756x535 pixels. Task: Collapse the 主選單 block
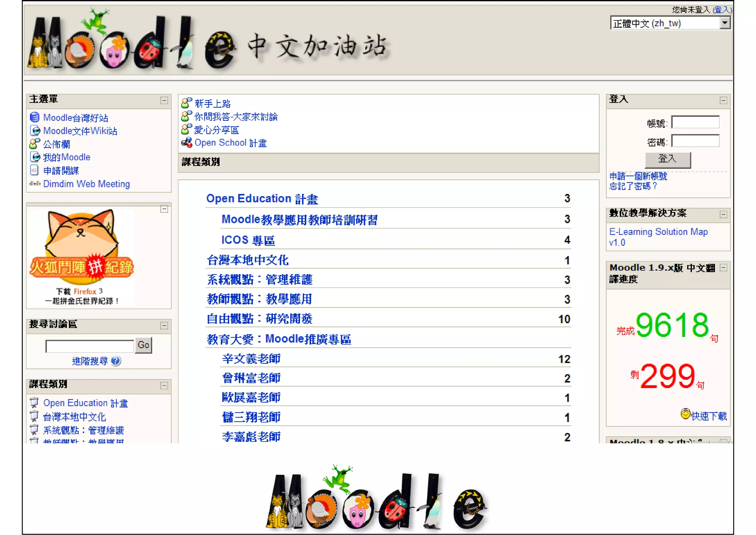pos(164,100)
